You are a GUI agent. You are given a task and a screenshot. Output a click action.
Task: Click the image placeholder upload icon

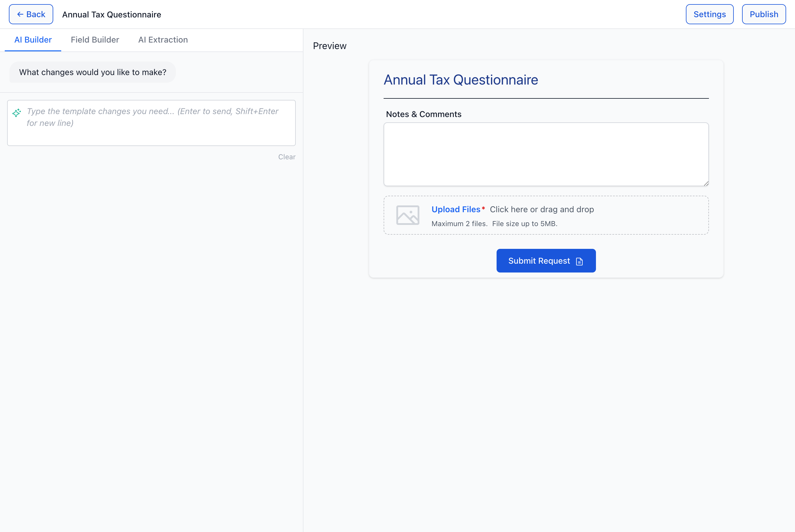tap(408, 215)
